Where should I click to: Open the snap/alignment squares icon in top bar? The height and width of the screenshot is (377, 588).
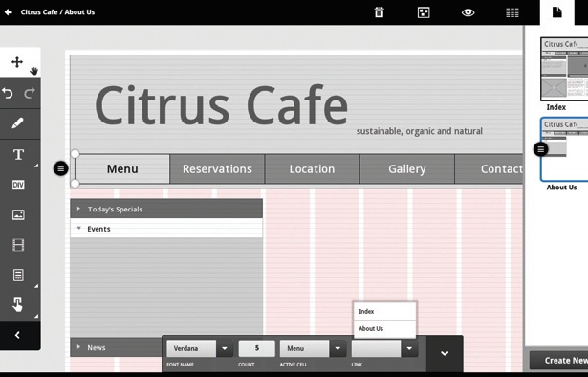[424, 12]
